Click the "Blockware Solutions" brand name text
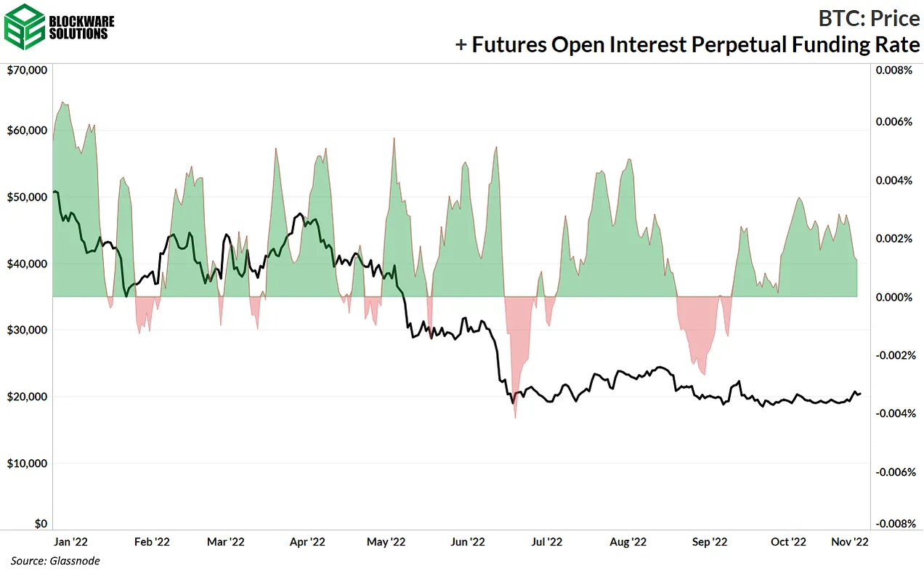 pyautogui.click(x=80, y=27)
